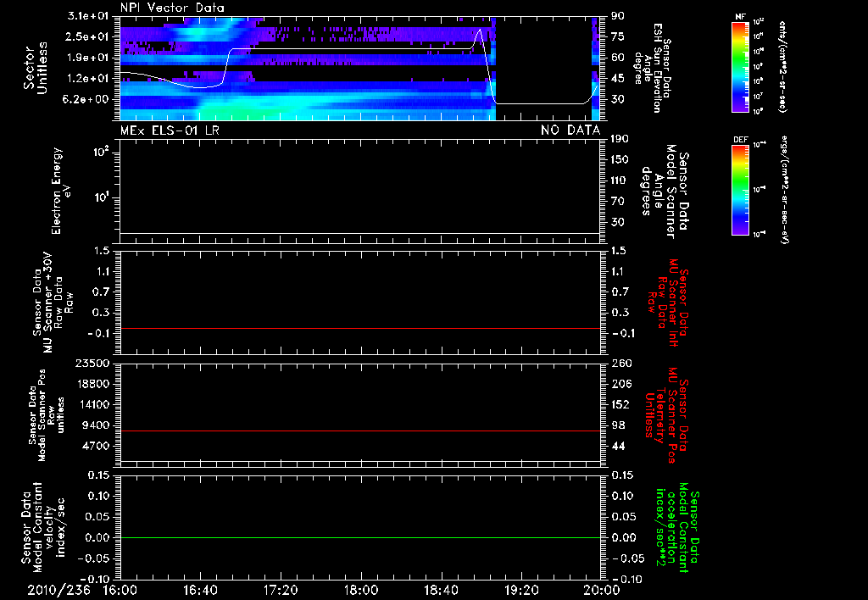Click the '6.2e+00' sector tick label
Viewport: 868px width, 600px height.
pos(87,99)
